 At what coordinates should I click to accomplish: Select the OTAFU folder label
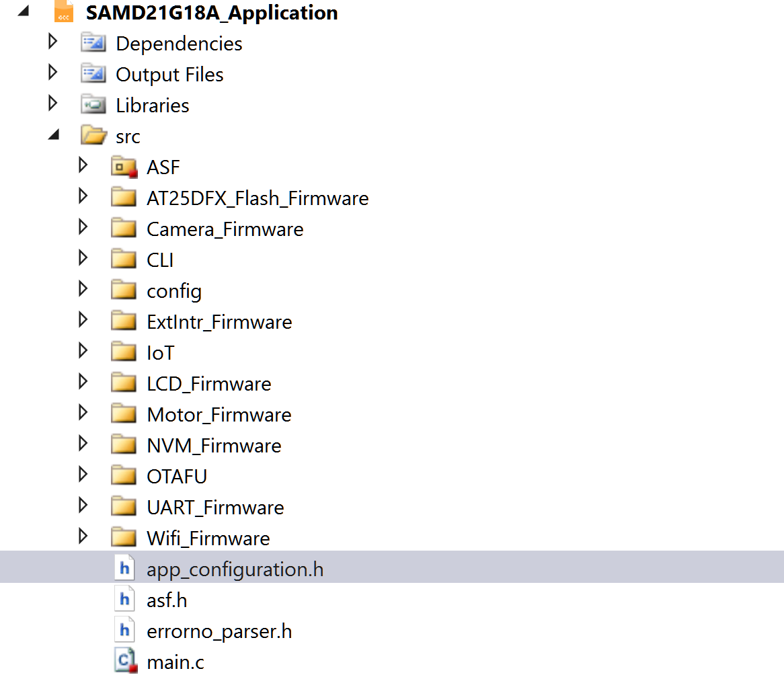coord(176,477)
